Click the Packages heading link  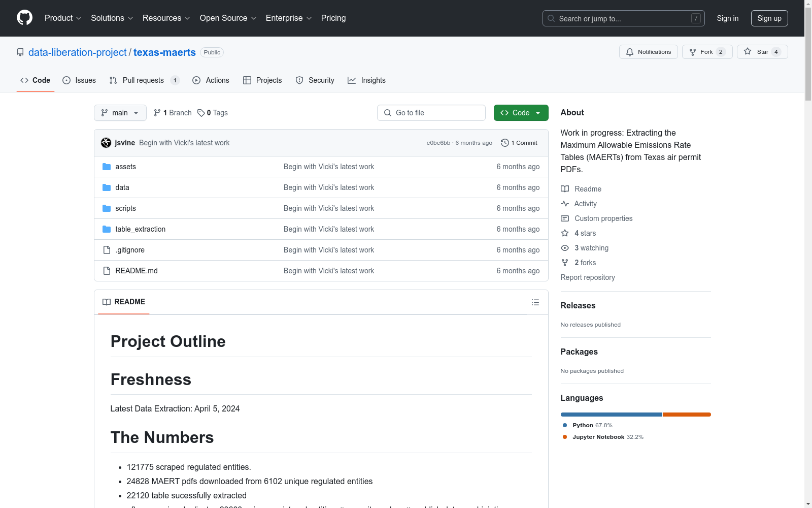[x=579, y=352]
